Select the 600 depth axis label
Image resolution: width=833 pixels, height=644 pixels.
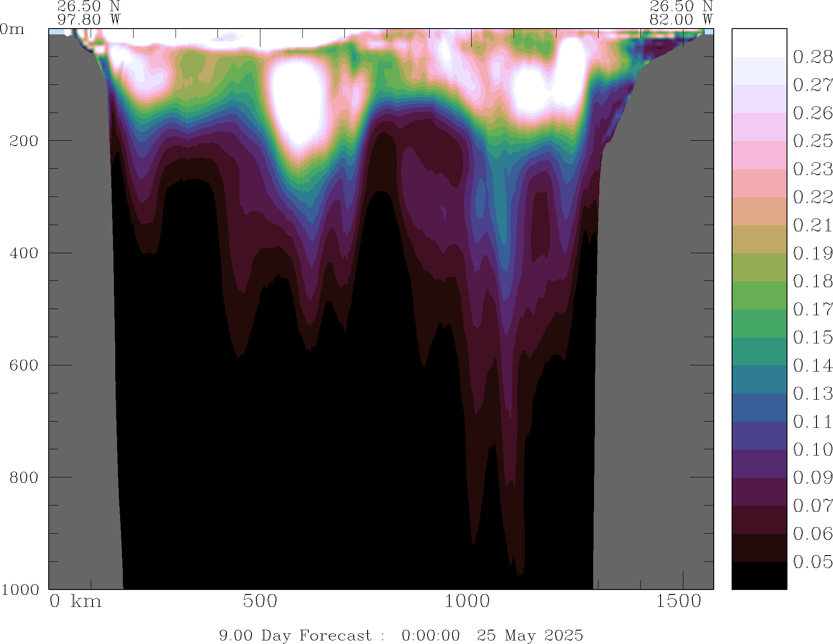pyautogui.click(x=24, y=365)
